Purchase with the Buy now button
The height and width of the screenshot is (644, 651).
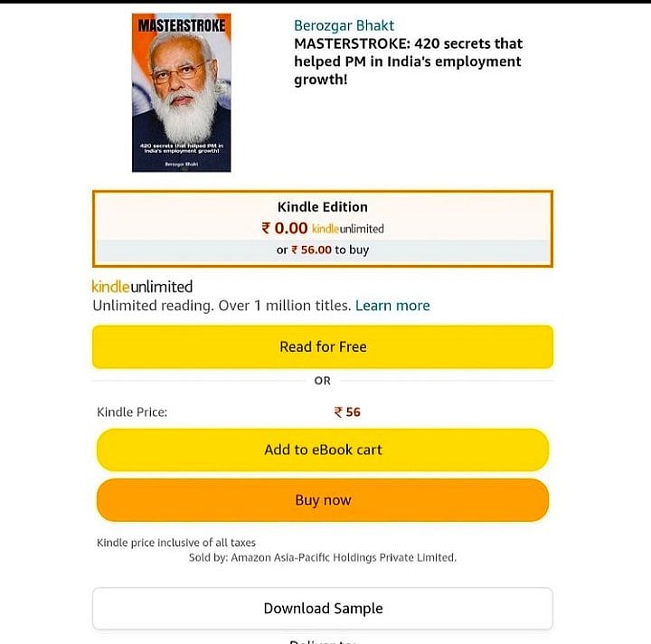coord(323,500)
